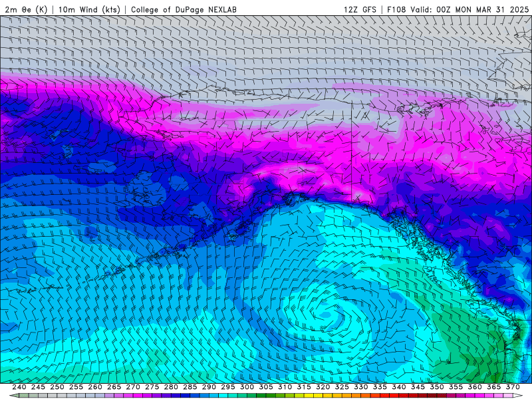This screenshot has width=532, height=399.
Task: Click the "2m θe (K)" title label
Action: pyautogui.click(x=26, y=9)
